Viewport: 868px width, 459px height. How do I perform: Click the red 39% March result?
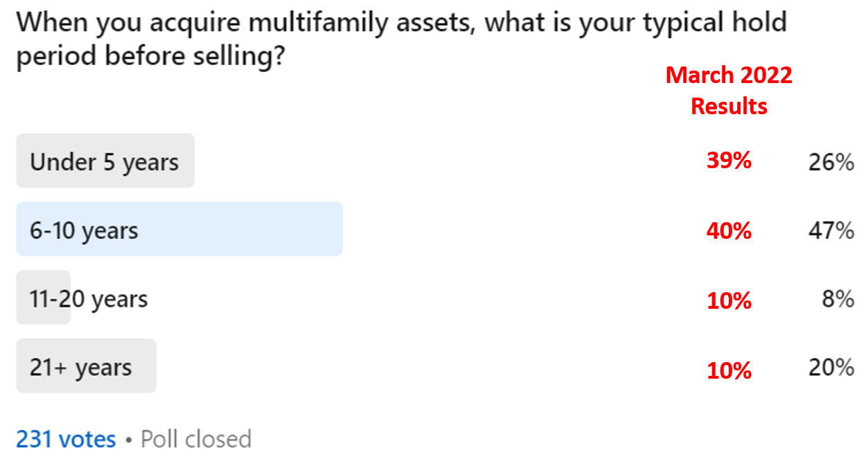point(729,161)
